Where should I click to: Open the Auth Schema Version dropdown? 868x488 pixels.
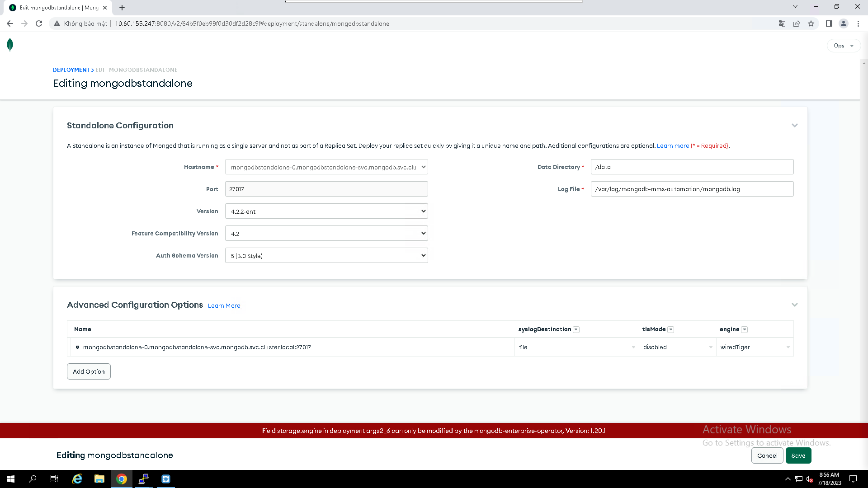click(326, 255)
